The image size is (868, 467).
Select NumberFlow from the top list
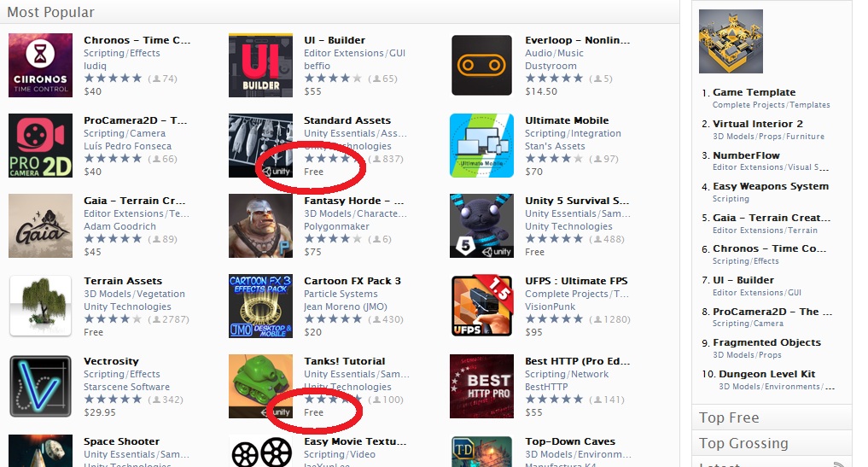746,155
